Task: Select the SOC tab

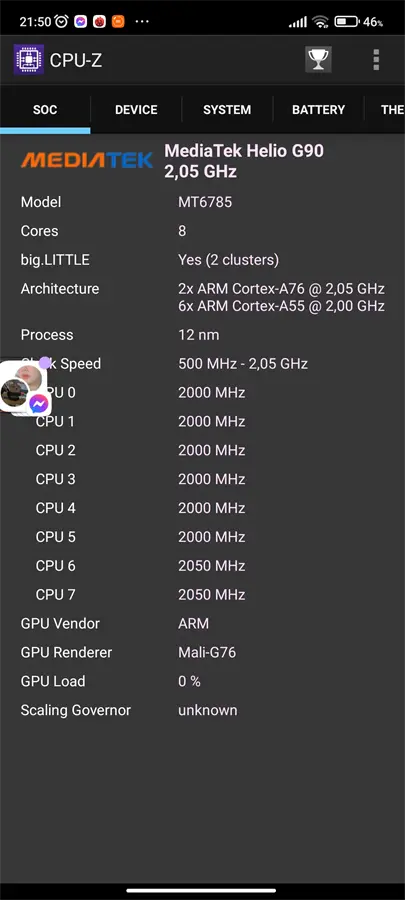Action: click(45, 110)
